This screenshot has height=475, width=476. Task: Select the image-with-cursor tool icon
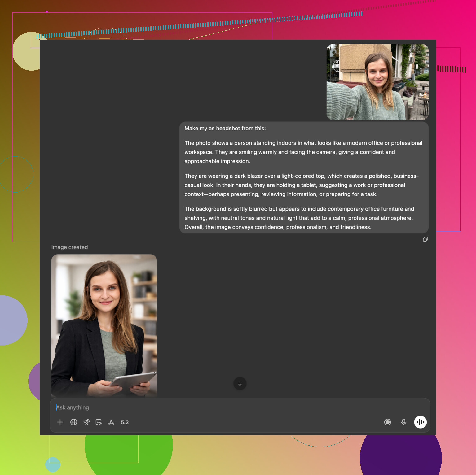[x=99, y=422]
